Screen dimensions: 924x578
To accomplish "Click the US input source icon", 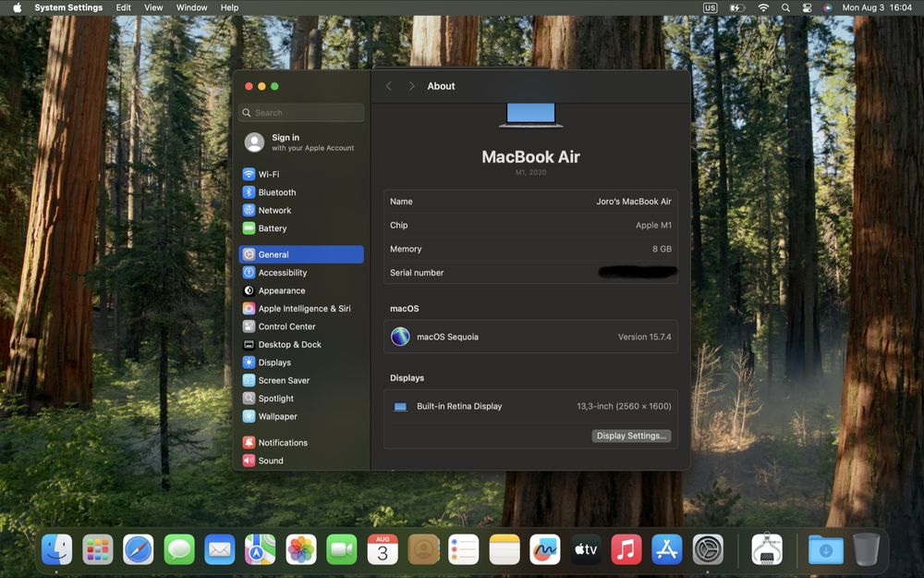I will [x=710, y=7].
